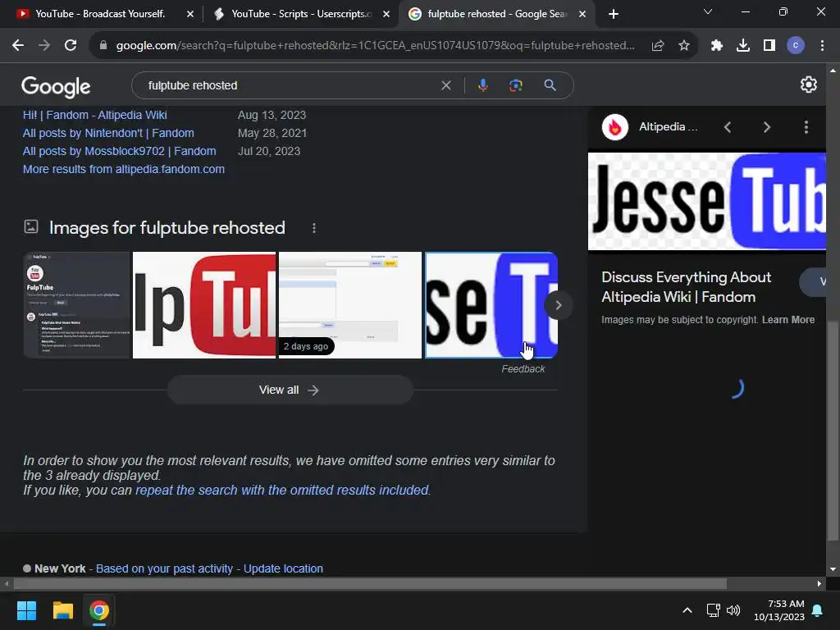Open All posts by Mossblock9702 link
This screenshot has height=630, width=840.
pos(120,151)
